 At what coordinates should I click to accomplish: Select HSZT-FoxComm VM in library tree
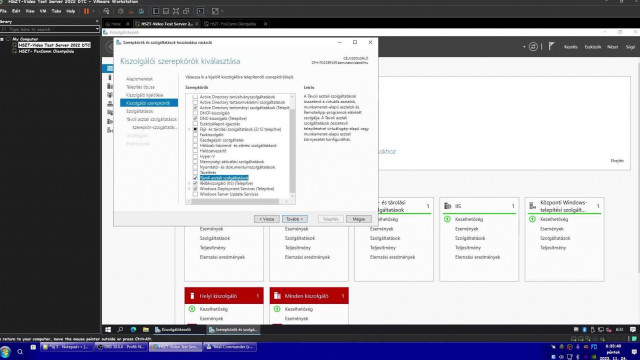[46, 51]
